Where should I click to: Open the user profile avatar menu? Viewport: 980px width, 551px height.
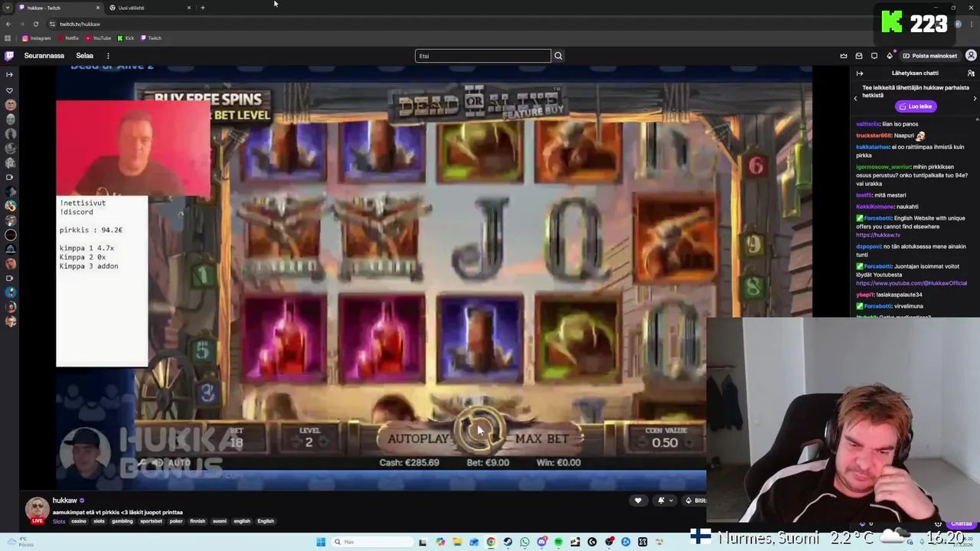point(971,56)
